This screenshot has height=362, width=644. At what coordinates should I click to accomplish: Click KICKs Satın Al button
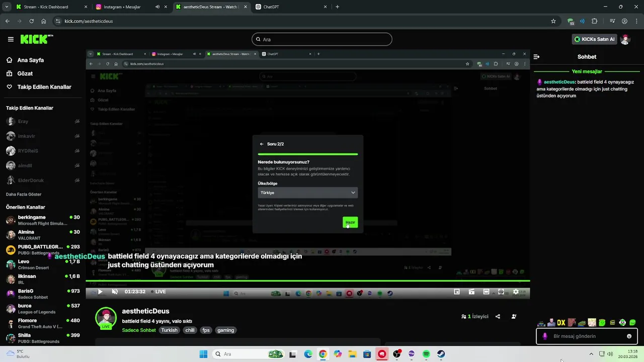click(x=594, y=39)
